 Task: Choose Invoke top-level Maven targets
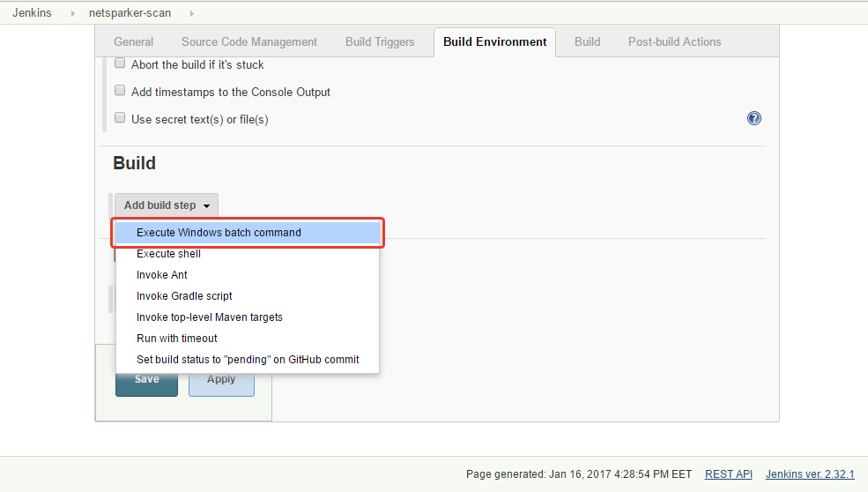point(210,317)
